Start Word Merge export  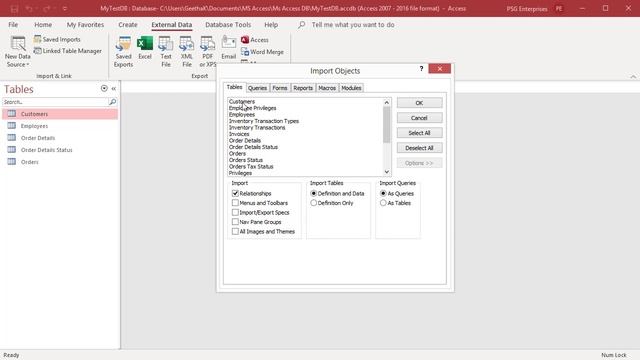click(x=262, y=52)
